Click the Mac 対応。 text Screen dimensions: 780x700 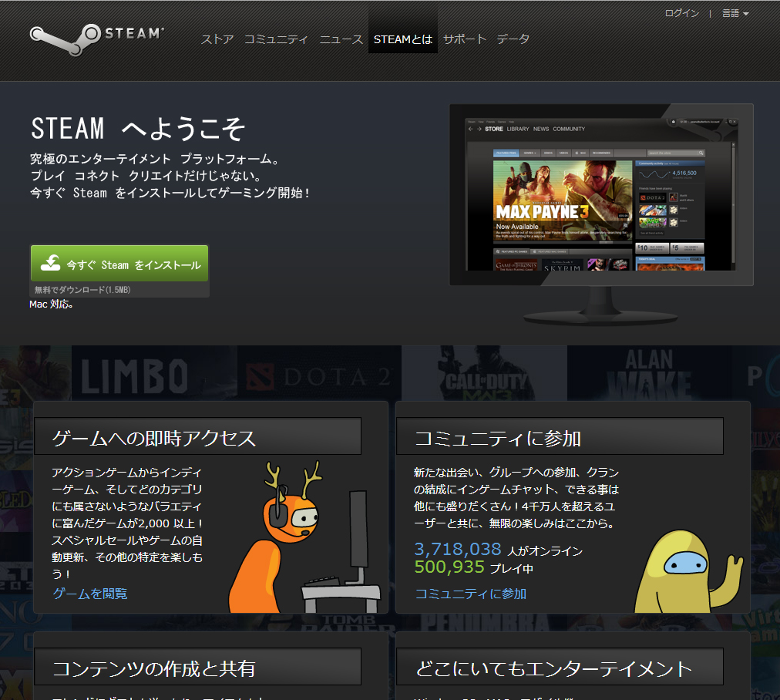(x=51, y=304)
